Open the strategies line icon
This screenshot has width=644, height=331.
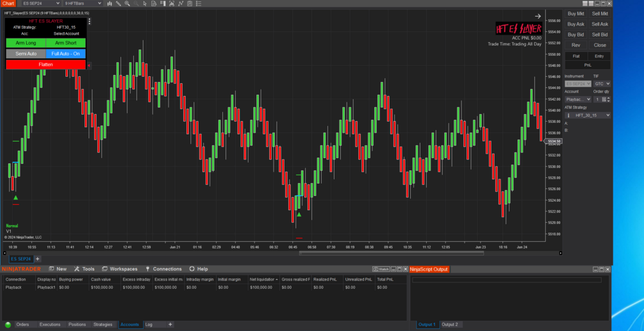[181, 4]
